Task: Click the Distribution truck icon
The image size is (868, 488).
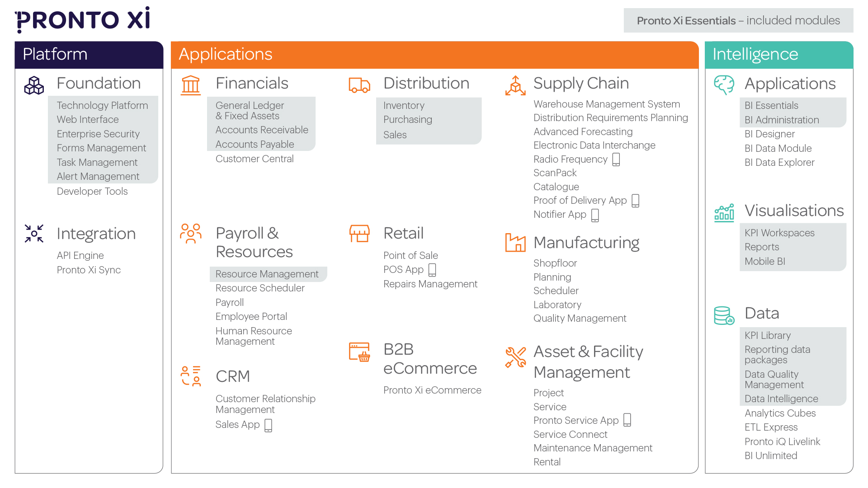Action: [359, 85]
